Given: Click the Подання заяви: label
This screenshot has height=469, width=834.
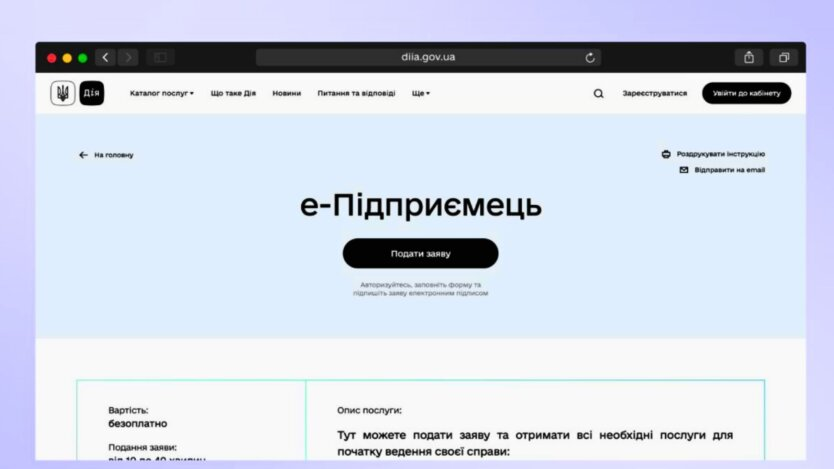Looking at the screenshot, I should point(143,448).
